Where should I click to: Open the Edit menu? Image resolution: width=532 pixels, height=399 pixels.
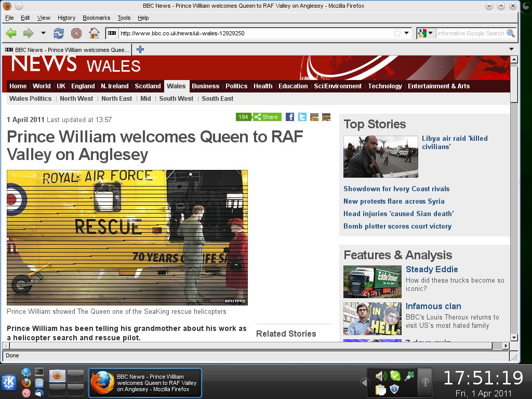(x=25, y=18)
